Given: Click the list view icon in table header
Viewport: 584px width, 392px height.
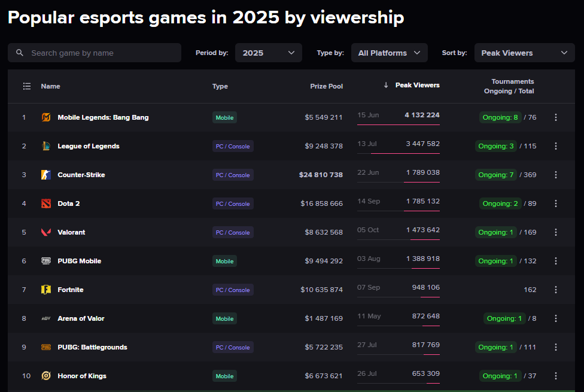Looking at the screenshot, I should tap(26, 86).
